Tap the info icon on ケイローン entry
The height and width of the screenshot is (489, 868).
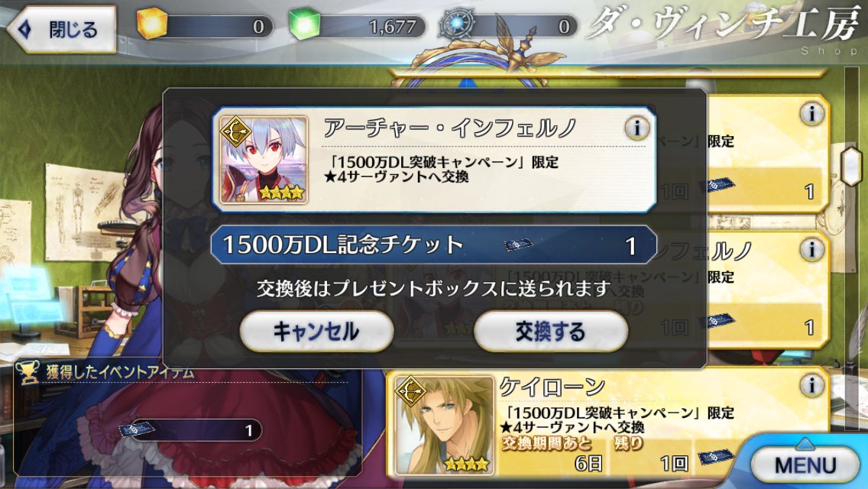tap(811, 384)
